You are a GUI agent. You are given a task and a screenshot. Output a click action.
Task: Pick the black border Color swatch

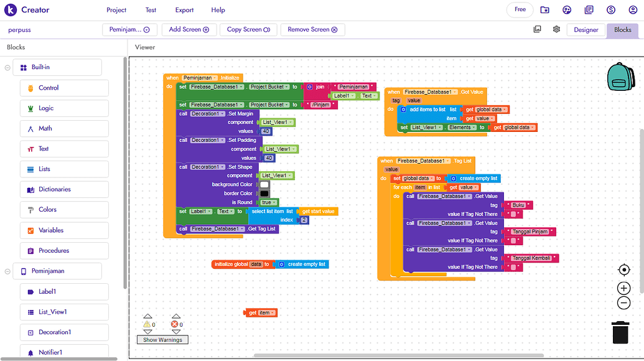click(264, 194)
